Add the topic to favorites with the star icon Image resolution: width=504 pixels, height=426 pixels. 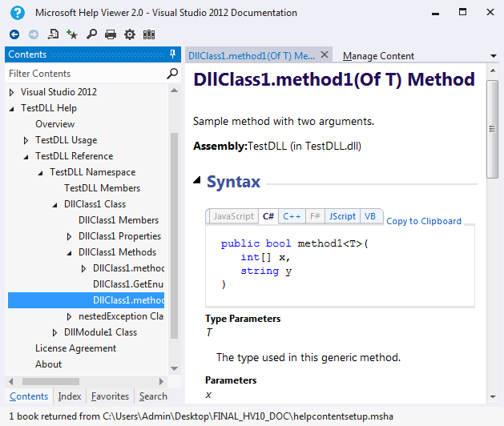[x=71, y=34]
